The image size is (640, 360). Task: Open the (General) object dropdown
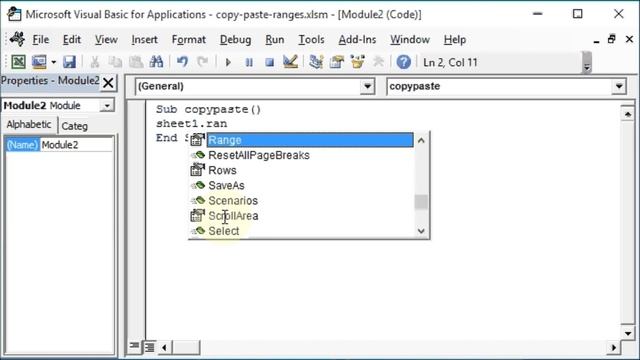[x=367, y=87]
